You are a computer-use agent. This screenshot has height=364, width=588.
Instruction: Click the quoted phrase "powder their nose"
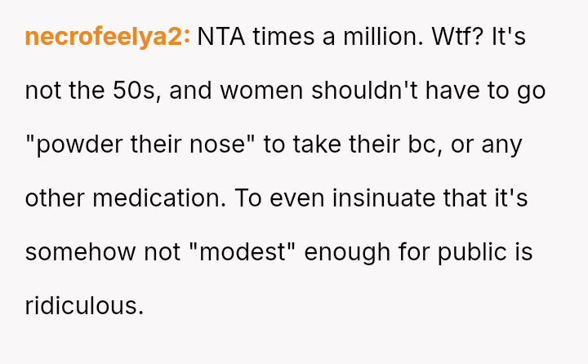[x=141, y=144]
